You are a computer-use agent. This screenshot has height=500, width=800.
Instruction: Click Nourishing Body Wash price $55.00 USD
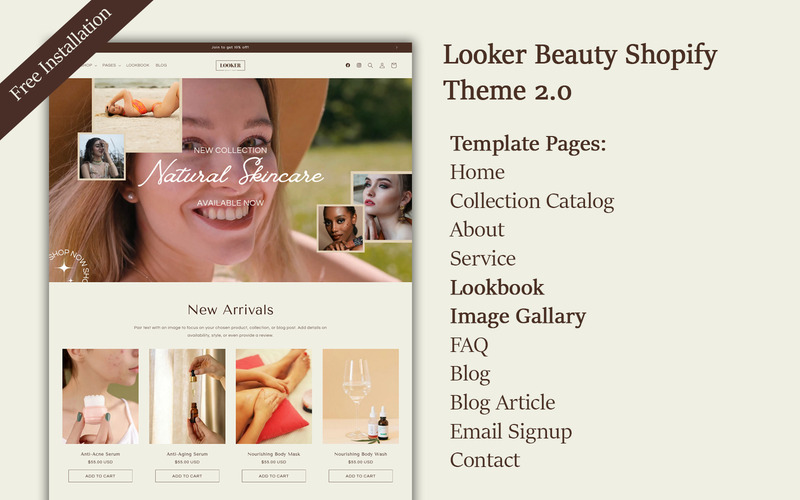[x=361, y=462]
